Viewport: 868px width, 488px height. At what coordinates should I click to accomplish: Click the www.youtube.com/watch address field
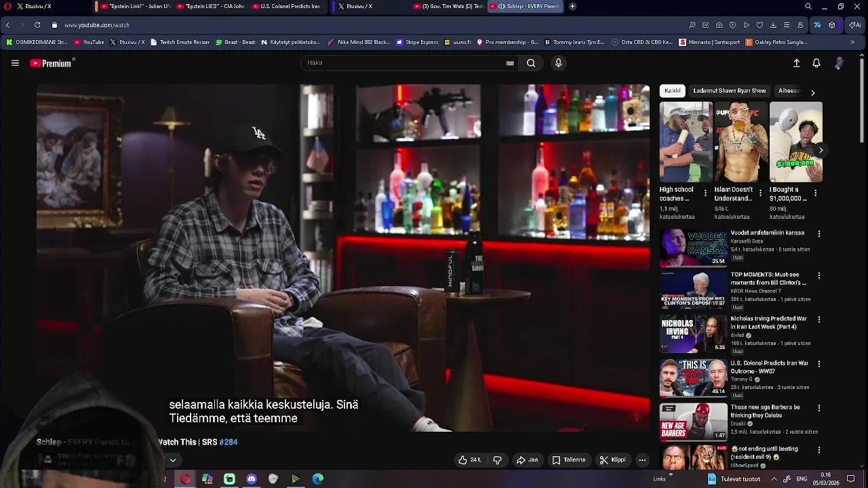coord(97,25)
